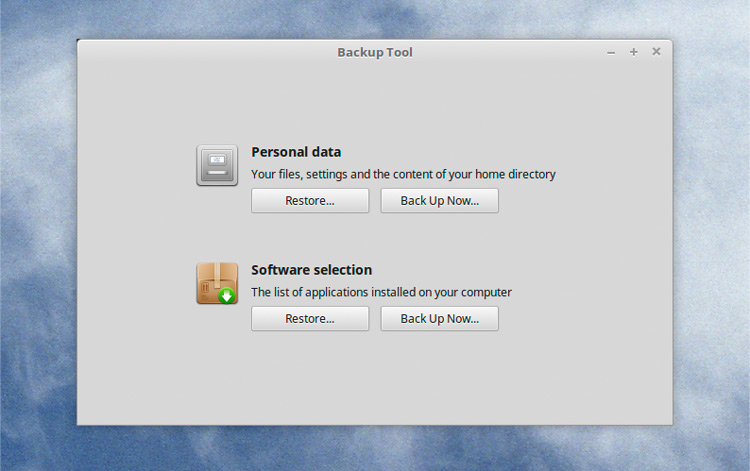Click green download arrow on package icon
Viewport: 750px width, 471px height.
[x=227, y=296]
